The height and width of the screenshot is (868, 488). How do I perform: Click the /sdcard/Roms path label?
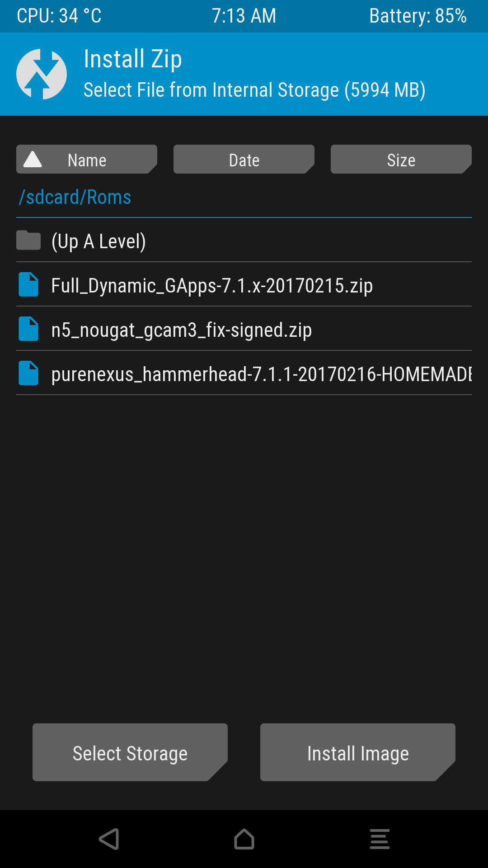(75, 198)
